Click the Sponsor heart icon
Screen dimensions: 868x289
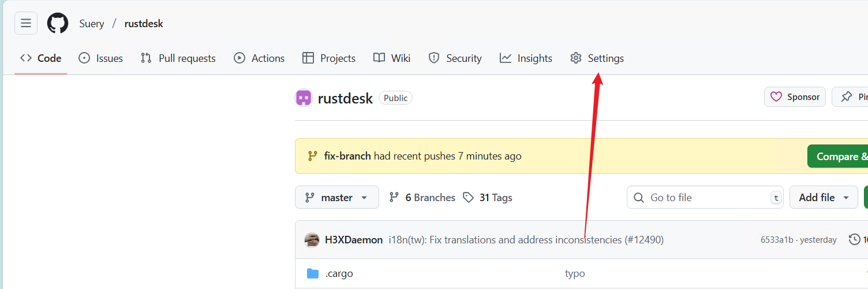776,97
